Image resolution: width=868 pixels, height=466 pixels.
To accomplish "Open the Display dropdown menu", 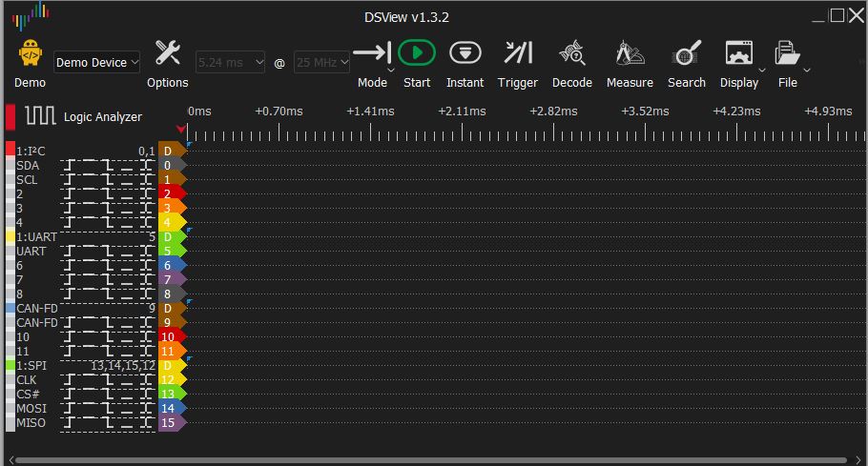I will (761, 70).
